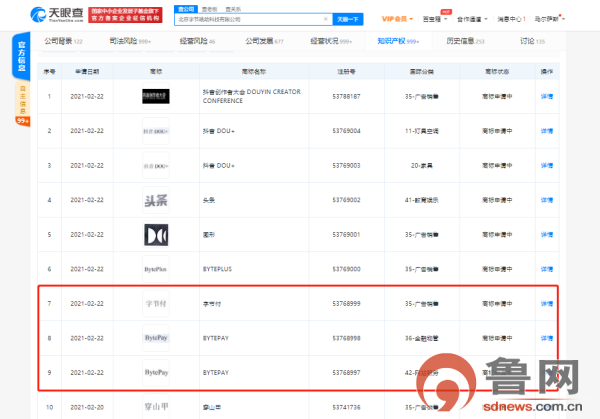
Task: Click the 商标状态 column header
Action: [x=497, y=72]
